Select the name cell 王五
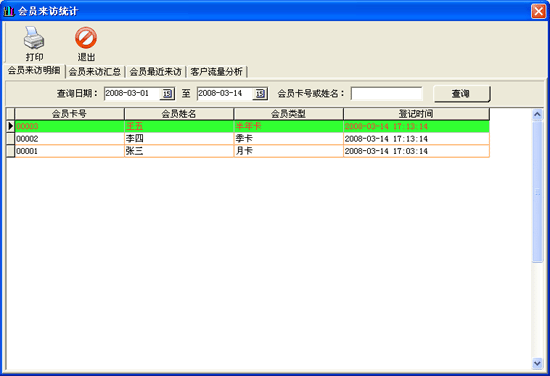550x376 pixels. point(179,126)
